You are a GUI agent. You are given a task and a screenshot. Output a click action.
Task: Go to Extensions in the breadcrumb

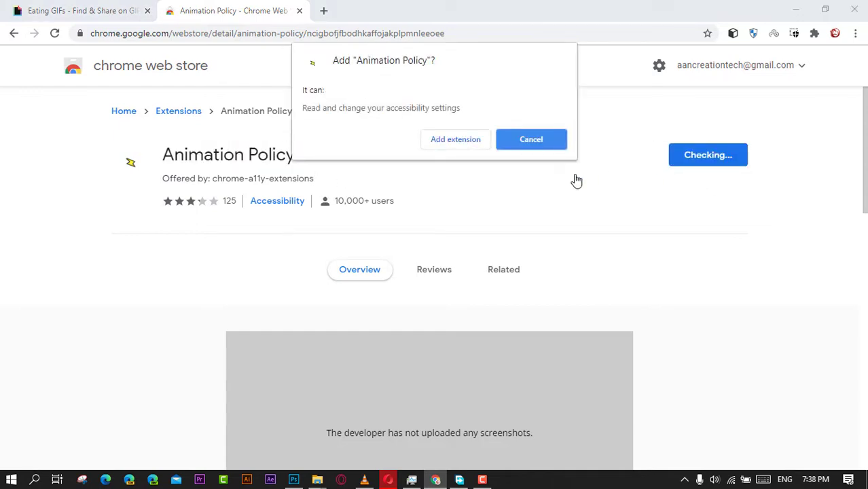179,111
